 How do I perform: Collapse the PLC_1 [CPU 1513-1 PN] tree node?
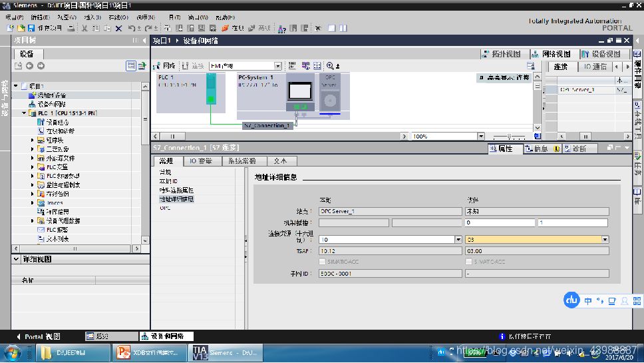24,113
